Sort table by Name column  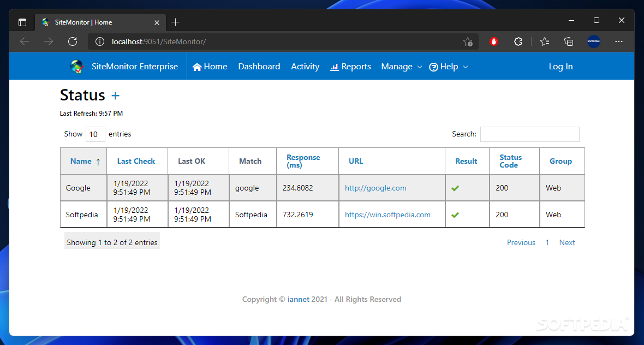(x=84, y=162)
